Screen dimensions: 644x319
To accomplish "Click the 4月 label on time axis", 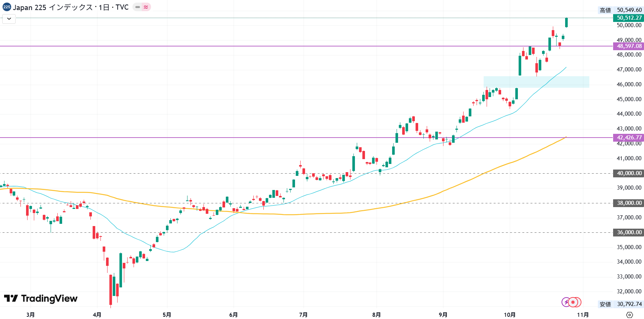I will 97,315.
